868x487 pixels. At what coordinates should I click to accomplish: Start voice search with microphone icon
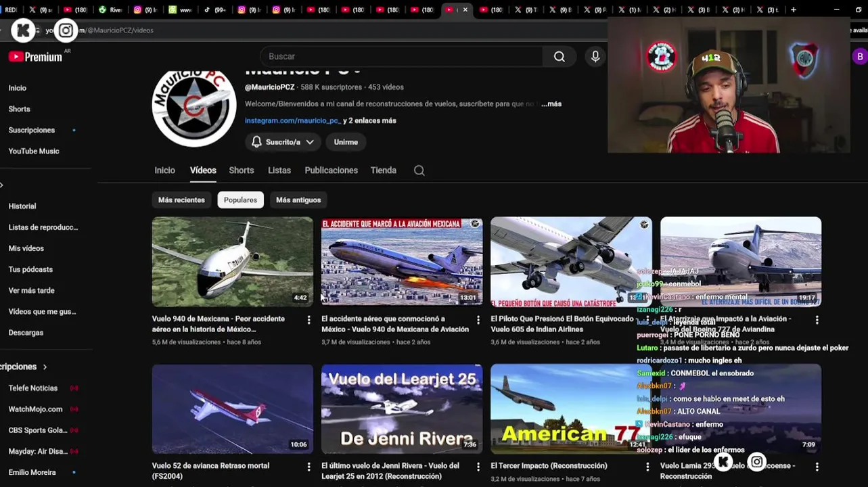click(x=595, y=57)
